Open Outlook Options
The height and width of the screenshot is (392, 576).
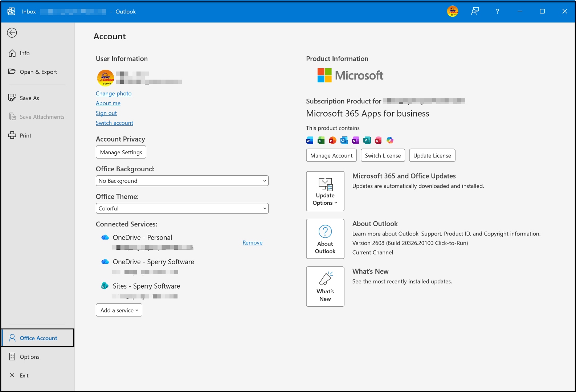coord(38,357)
